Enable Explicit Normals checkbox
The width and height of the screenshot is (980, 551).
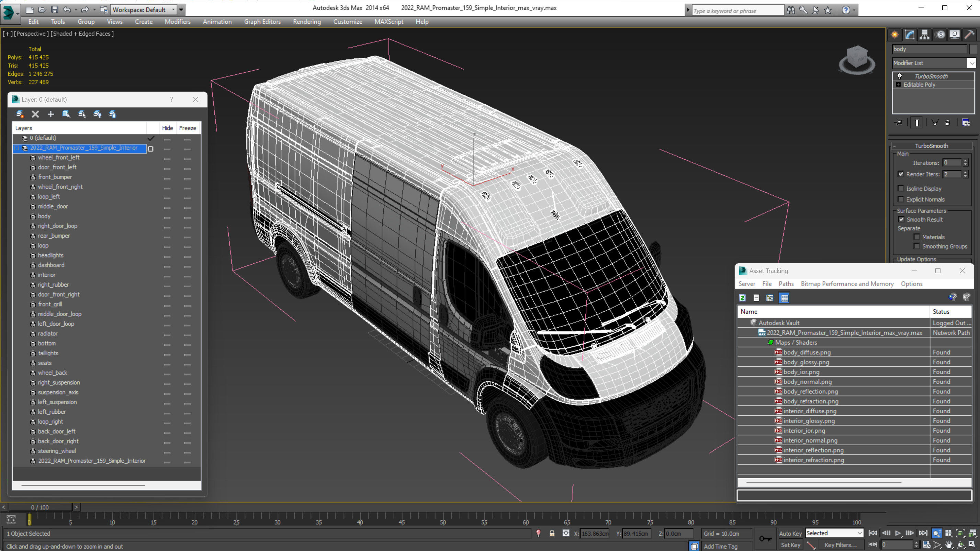pyautogui.click(x=901, y=199)
